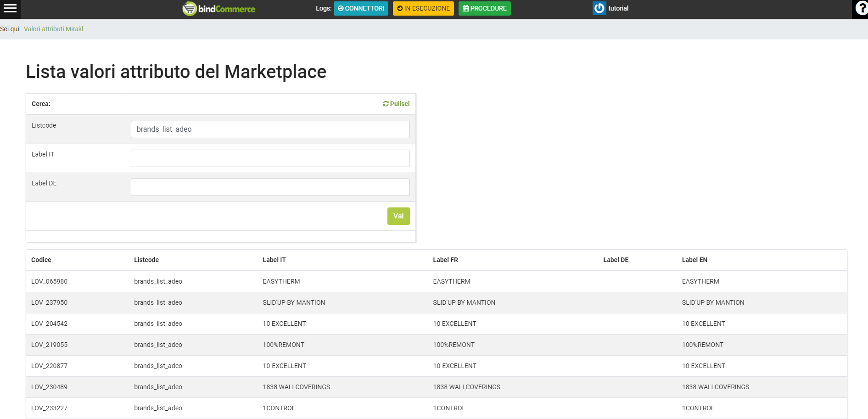Click SLID'UP BY MANTION in Label FR column
This screenshot has height=419, width=868.
coord(464,302)
